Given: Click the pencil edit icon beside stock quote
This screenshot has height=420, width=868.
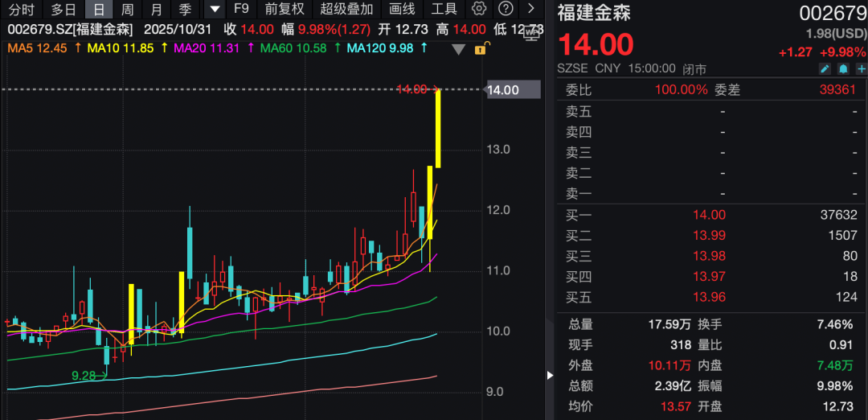Looking at the screenshot, I should (825, 69).
